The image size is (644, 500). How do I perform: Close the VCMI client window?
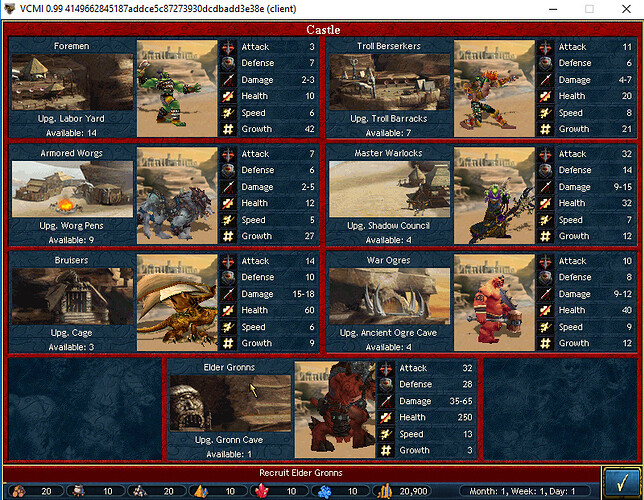(626, 9)
